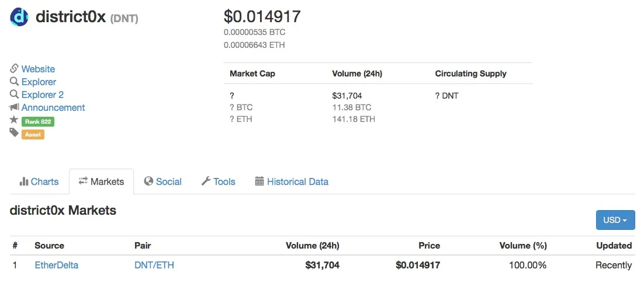Image resolution: width=644 pixels, height=297 pixels.
Task: Open the Website link
Action: coord(38,69)
